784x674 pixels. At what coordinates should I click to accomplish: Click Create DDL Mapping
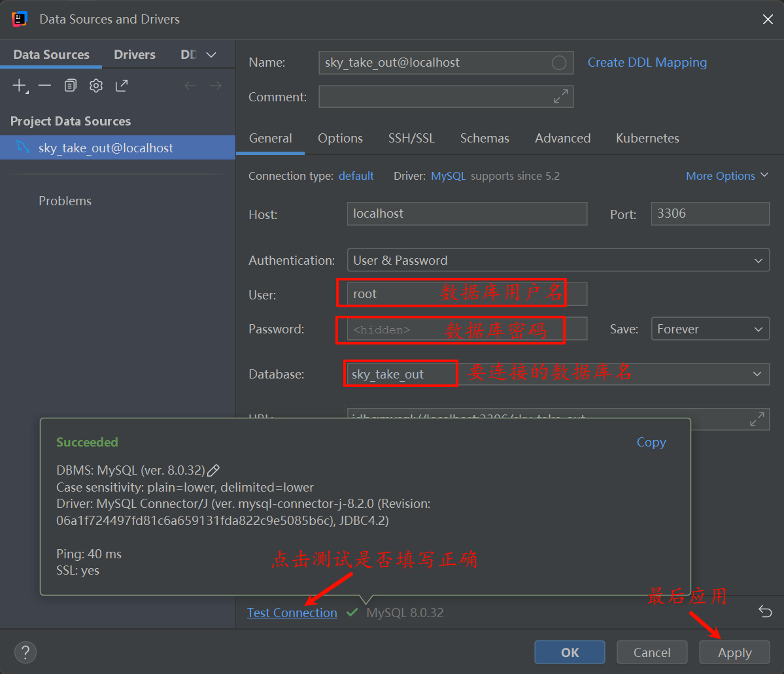coord(647,62)
